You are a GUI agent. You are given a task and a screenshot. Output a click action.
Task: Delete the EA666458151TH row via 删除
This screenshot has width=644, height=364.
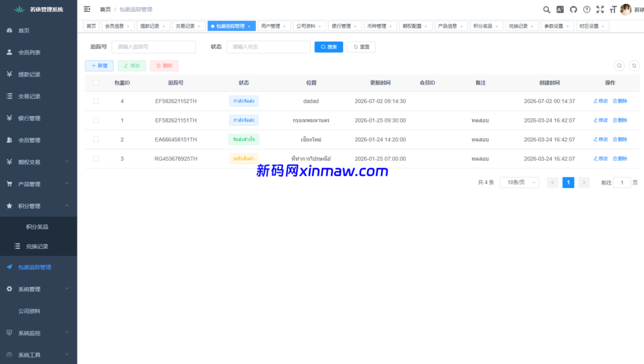[x=620, y=140]
